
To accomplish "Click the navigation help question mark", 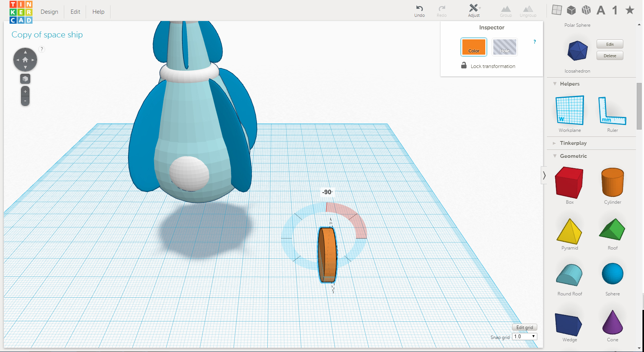I will tap(42, 49).
